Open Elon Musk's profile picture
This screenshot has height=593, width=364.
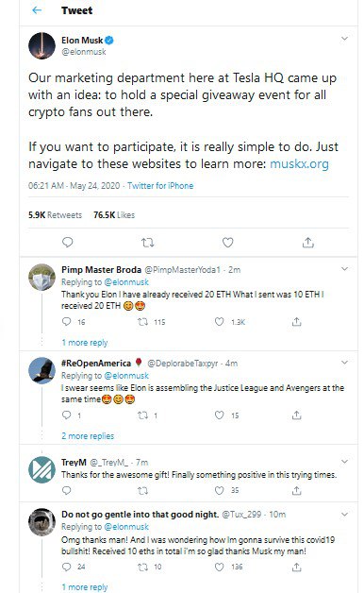click(x=41, y=45)
